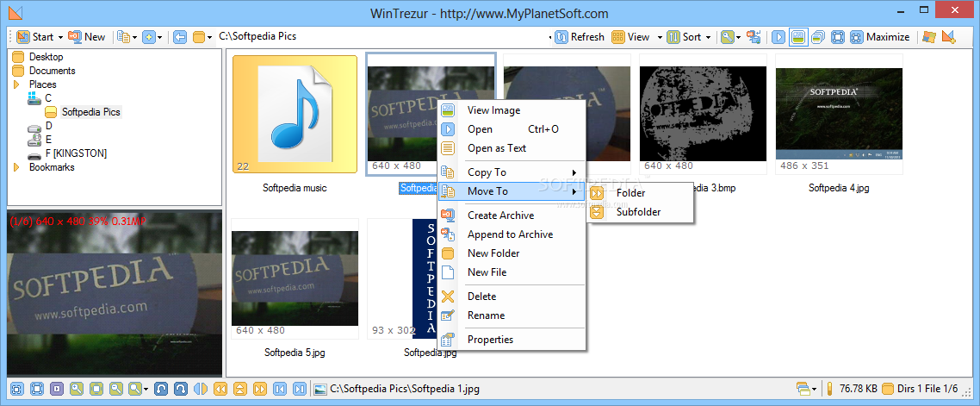Screen dimensions: 980x406
Task: Click the zoom in magnifier icon
Action: point(77,389)
